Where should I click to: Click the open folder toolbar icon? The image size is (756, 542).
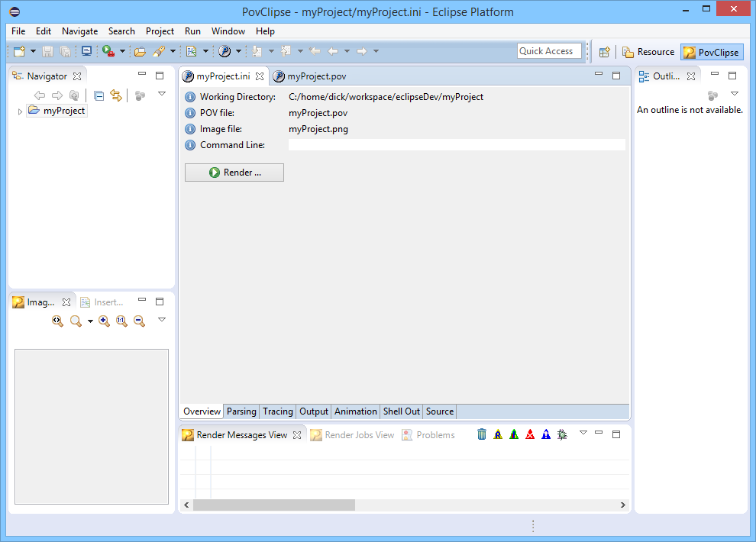[x=140, y=51]
